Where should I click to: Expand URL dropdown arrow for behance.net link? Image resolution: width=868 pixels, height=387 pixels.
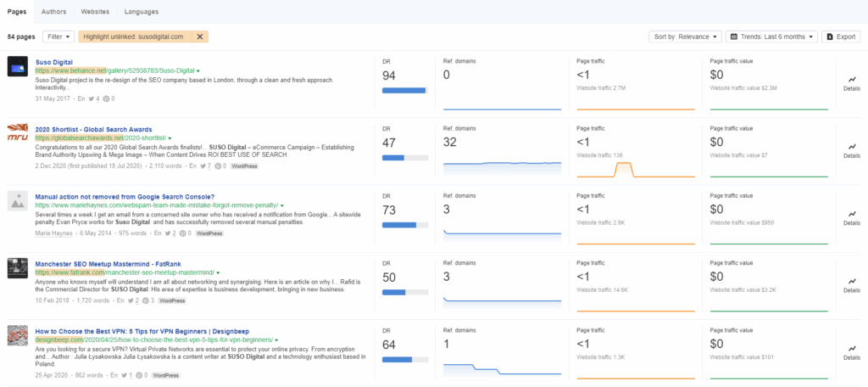(198, 71)
